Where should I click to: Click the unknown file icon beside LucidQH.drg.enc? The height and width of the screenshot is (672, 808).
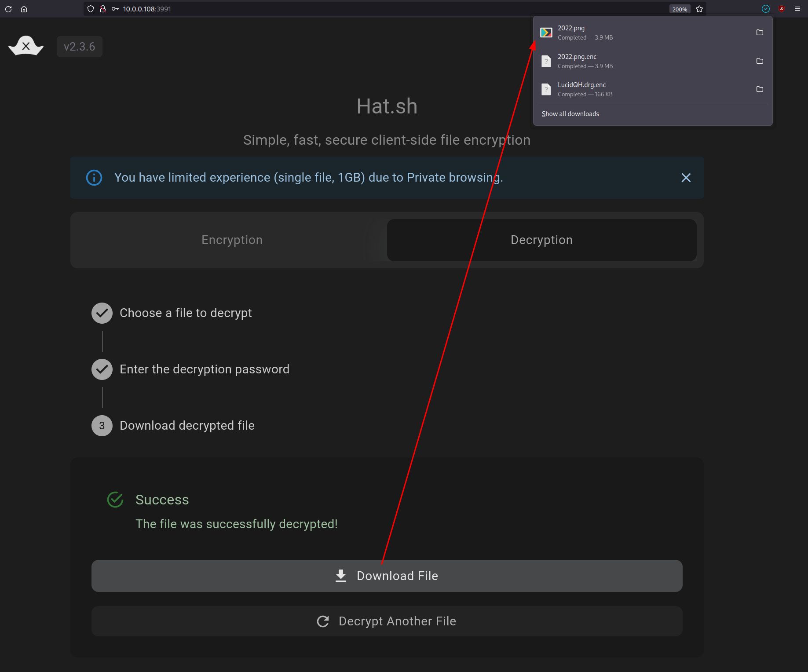pos(546,89)
